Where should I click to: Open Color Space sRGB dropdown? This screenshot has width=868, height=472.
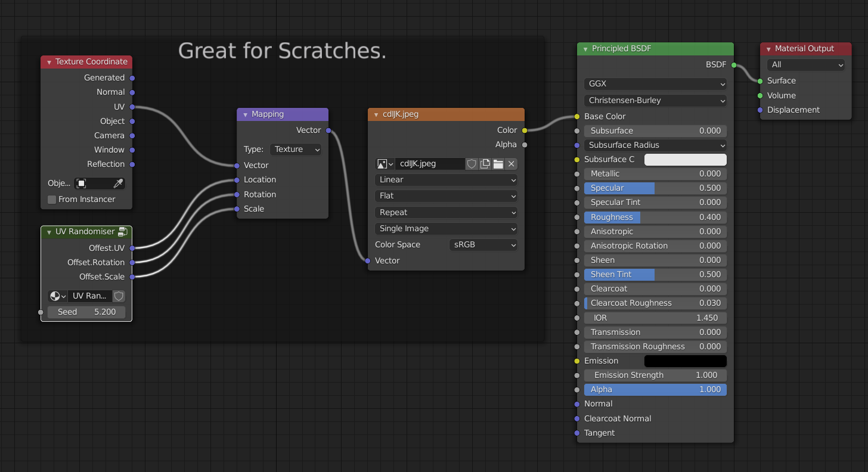pyautogui.click(x=483, y=245)
